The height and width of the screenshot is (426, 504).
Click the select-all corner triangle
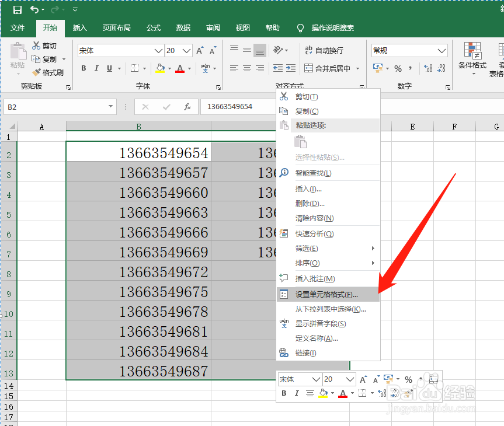coord(12,126)
